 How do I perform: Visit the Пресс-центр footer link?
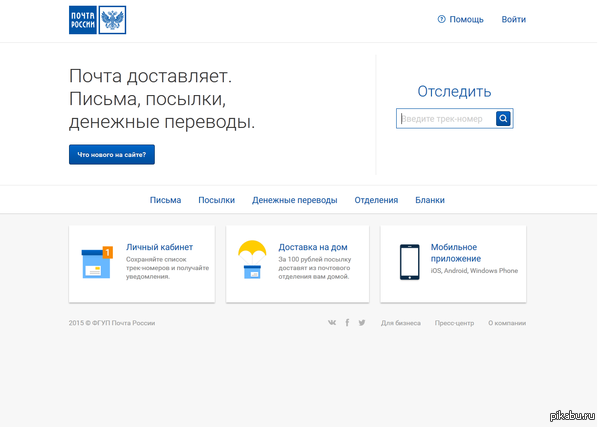(454, 323)
